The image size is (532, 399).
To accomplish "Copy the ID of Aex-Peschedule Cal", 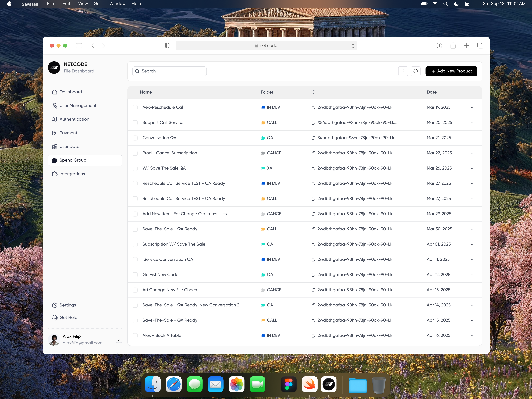I will click(x=313, y=108).
